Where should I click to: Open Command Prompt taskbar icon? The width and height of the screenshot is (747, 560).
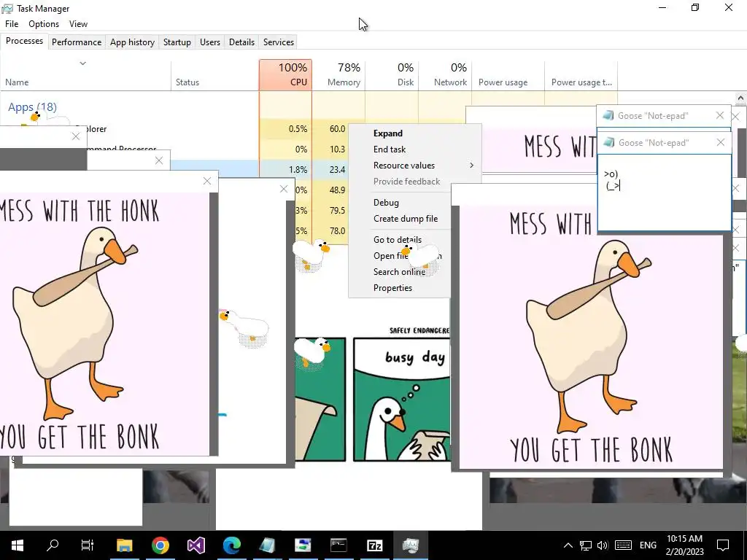click(x=338, y=545)
